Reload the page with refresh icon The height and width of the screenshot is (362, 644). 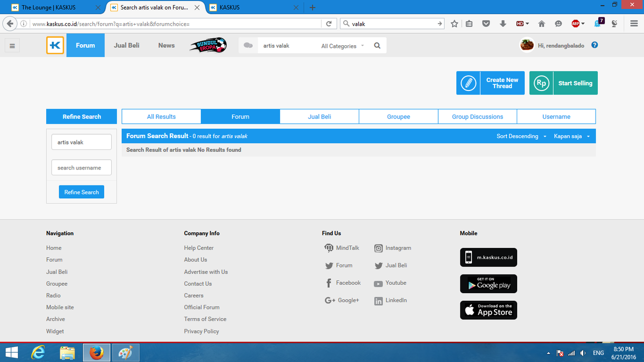329,24
